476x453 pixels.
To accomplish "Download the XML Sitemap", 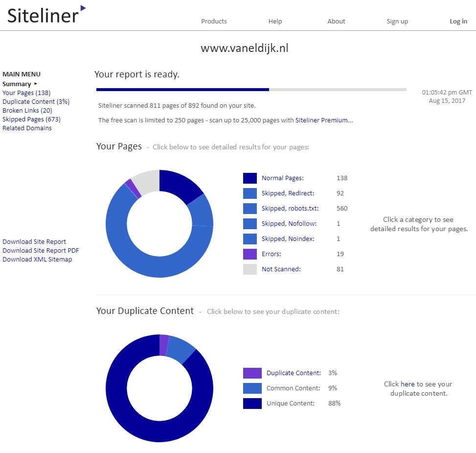I will coord(37,259).
